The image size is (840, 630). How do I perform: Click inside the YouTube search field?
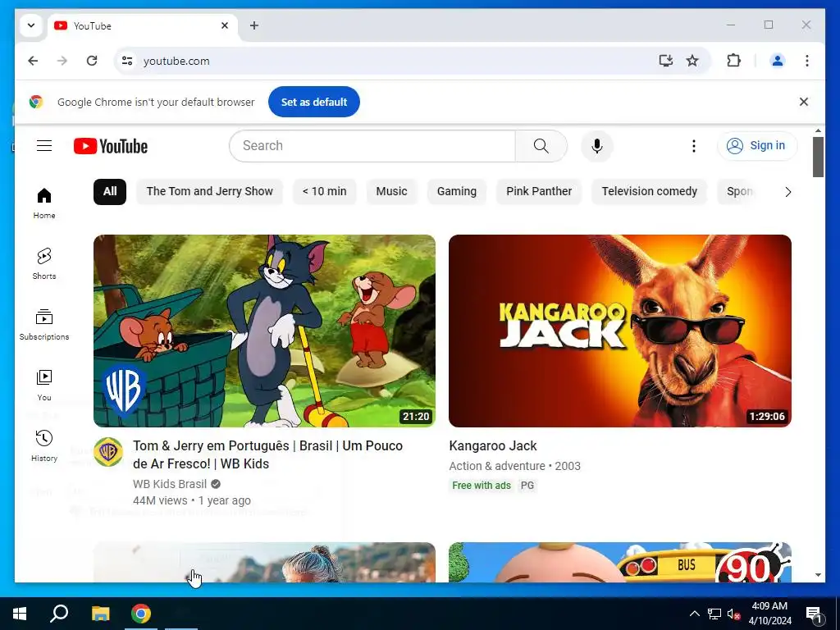(372, 146)
